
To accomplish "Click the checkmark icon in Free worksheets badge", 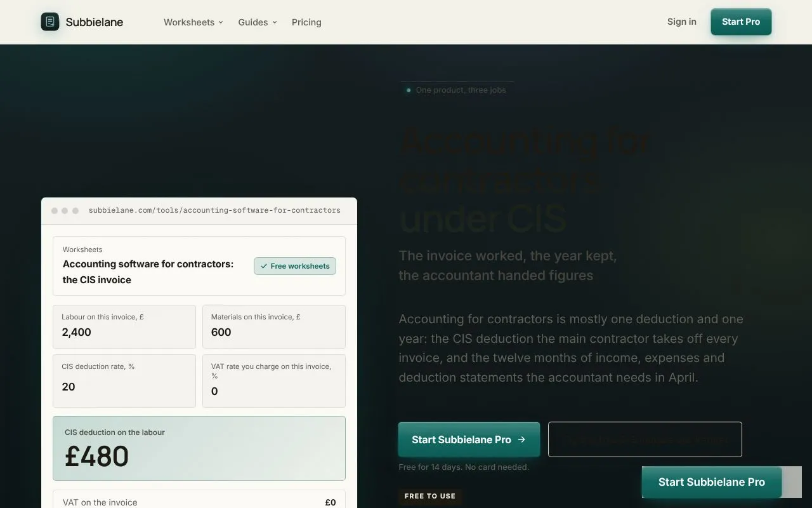I will pos(264,266).
